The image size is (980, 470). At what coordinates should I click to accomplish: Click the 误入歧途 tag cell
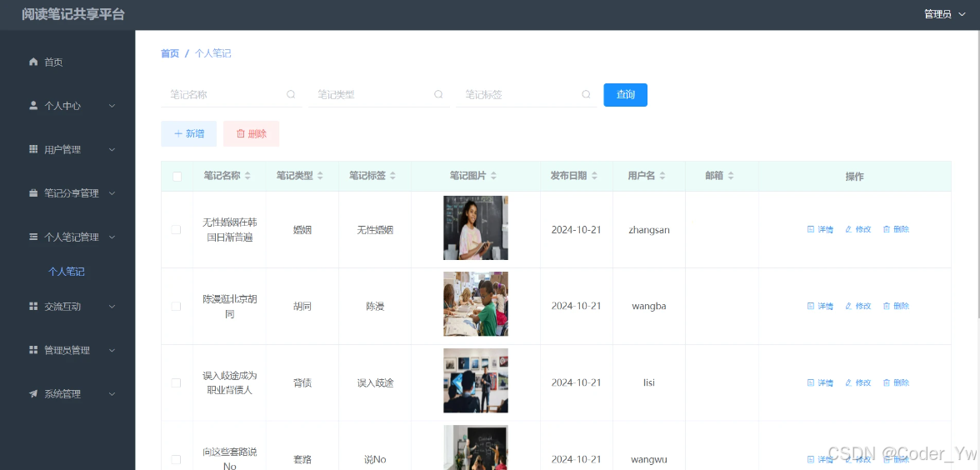pyautogui.click(x=375, y=382)
